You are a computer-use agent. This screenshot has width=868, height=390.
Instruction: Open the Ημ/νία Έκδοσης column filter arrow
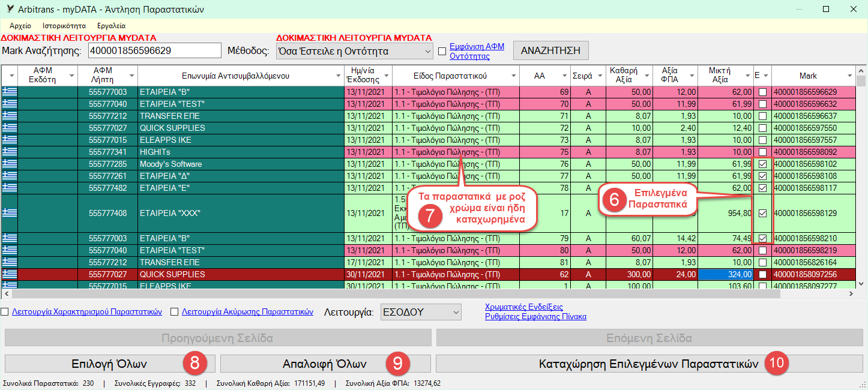click(x=386, y=76)
